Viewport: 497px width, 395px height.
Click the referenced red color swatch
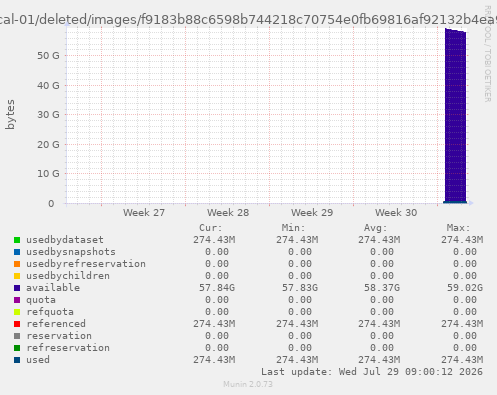coord(17,324)
